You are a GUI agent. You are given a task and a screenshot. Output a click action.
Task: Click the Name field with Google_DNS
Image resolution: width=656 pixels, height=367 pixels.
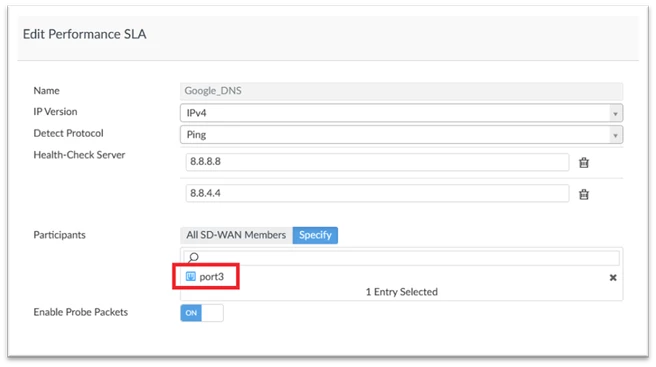[x=401, y=91]
